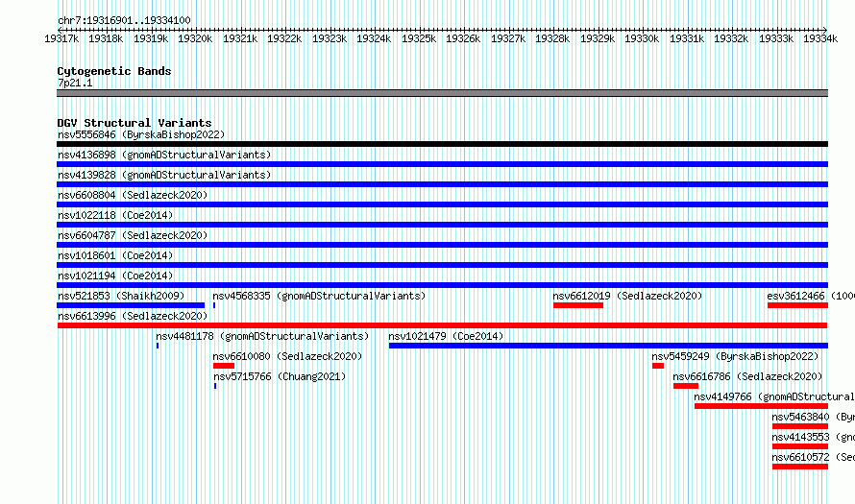Image resolution: width=855 pixels, height=504 pixels.
Task: Select the nsv6610572 variant label
Action: pos(813,457)
